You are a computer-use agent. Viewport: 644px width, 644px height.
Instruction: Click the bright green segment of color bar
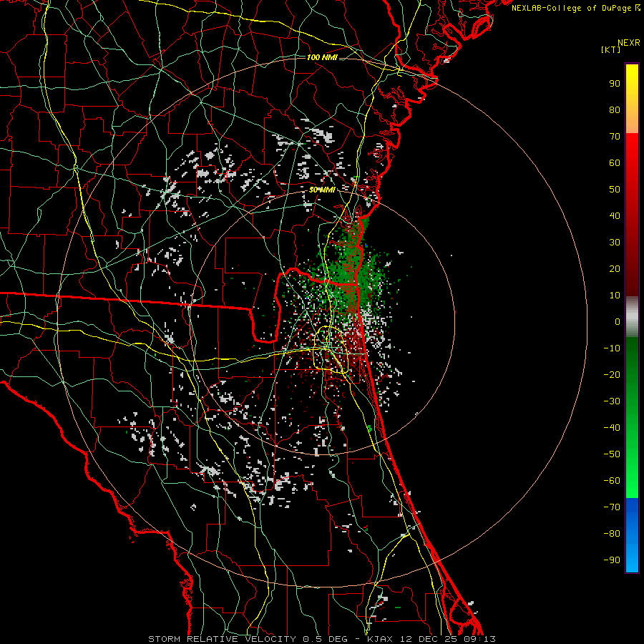[x=632, y=418]
